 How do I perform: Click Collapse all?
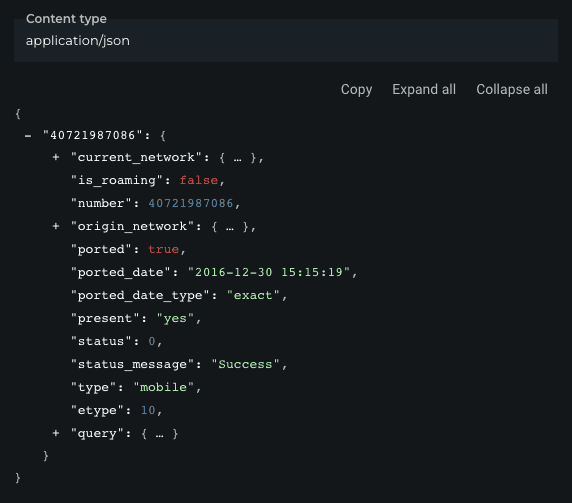(x=512, y=89)
